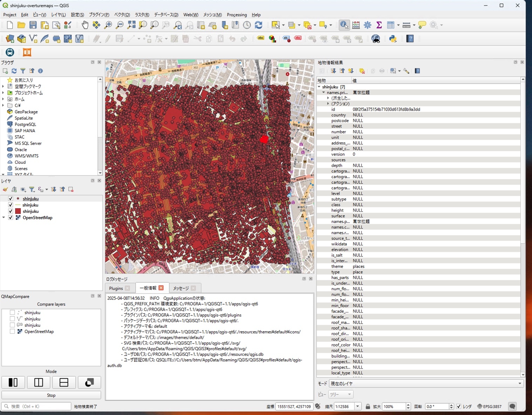Image resolution: width=532 pixels, height=415 pixels.
Task: Click the Zoom Full extent tool
Action: 131,25
